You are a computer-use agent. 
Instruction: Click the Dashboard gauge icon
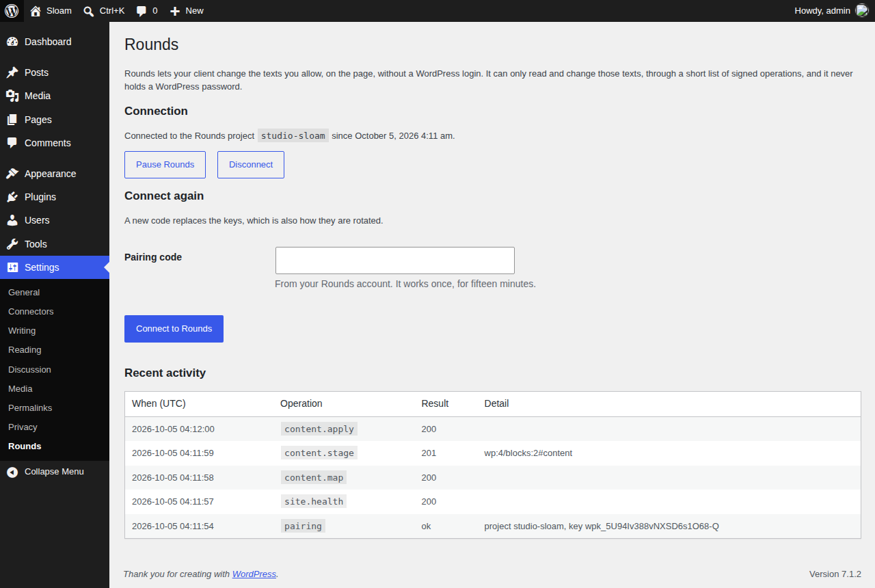point(12,42)
